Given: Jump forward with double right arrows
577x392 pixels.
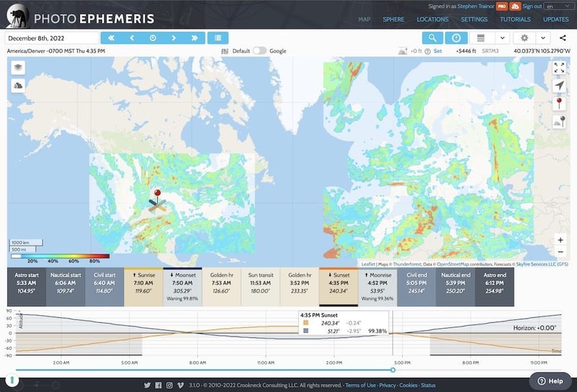Looking at the screenshot, I should [x=195, y=38].
